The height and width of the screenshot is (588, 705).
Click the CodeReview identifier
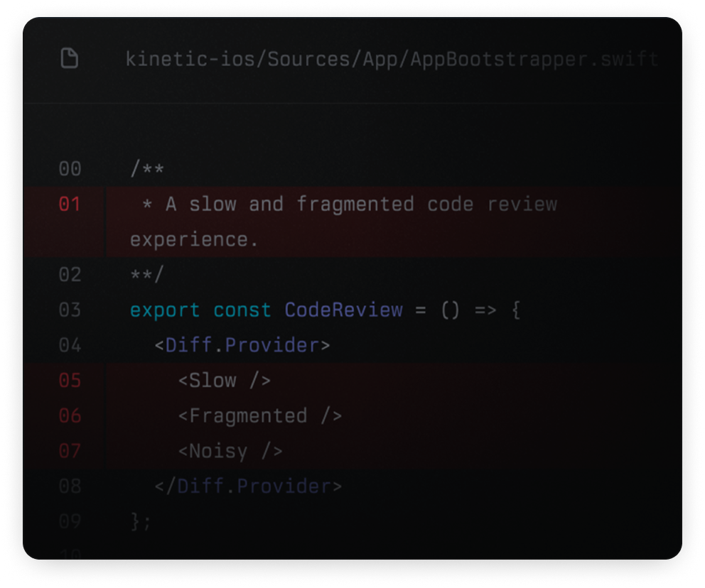click(344, 310)
